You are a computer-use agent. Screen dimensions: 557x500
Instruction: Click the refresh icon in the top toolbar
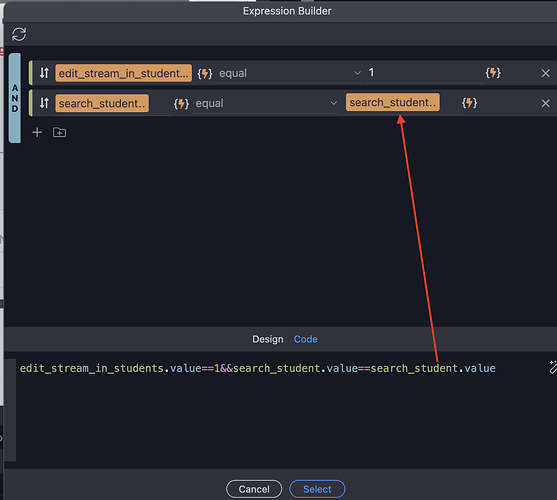[19, 34]
